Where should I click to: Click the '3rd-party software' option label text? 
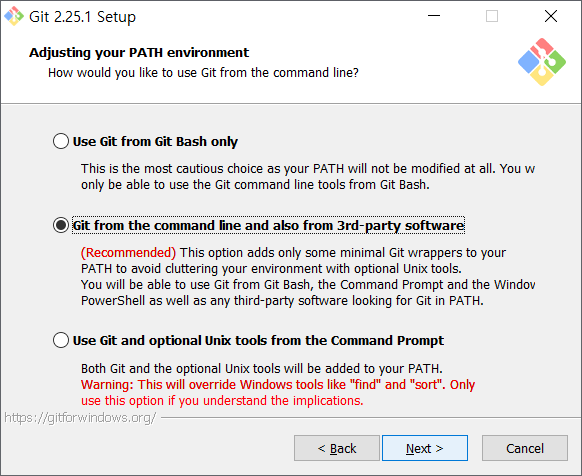268,225
